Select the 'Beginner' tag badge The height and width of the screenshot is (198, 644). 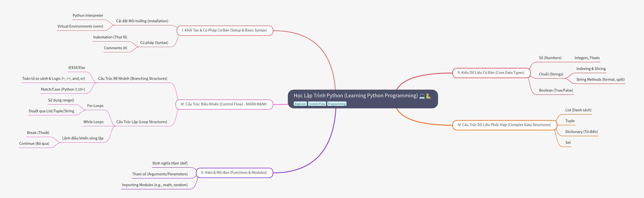[300, 104]
